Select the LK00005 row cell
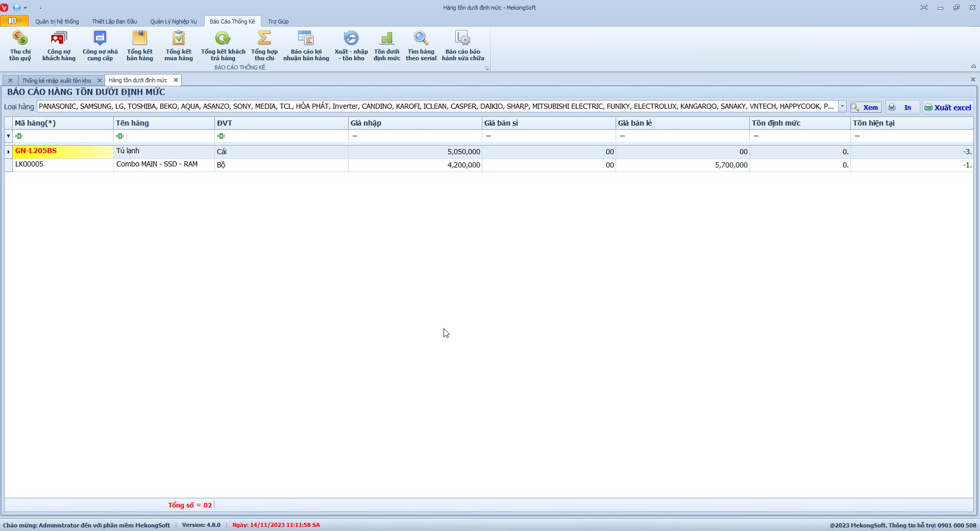The width and height of the screenshot is (980, 531). pyautogui.click(x=61, y=164)
